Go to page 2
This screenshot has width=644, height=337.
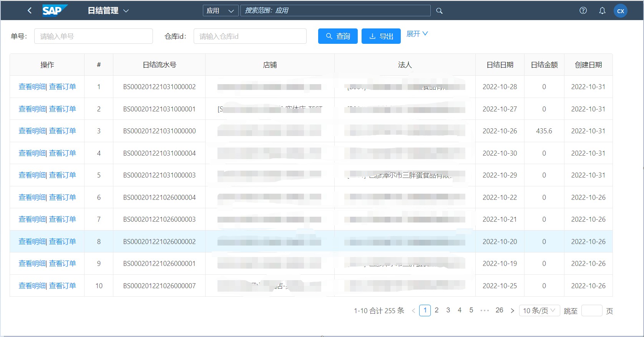[437, 310]
